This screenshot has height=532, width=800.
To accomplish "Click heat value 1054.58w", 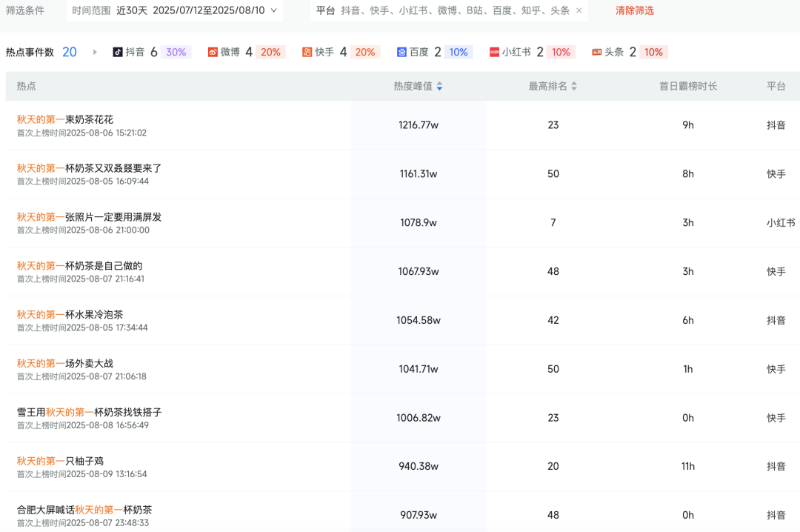I will (419, 320).
